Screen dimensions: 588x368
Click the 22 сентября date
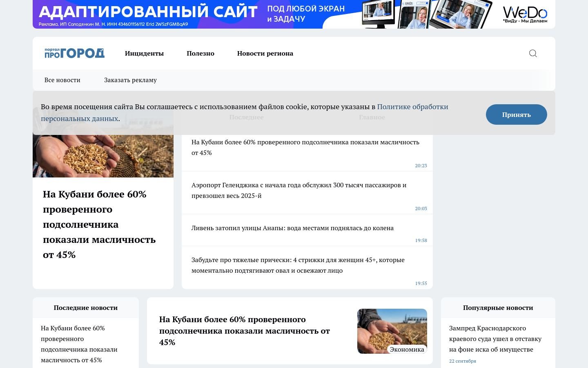click(x=463, y=361)
